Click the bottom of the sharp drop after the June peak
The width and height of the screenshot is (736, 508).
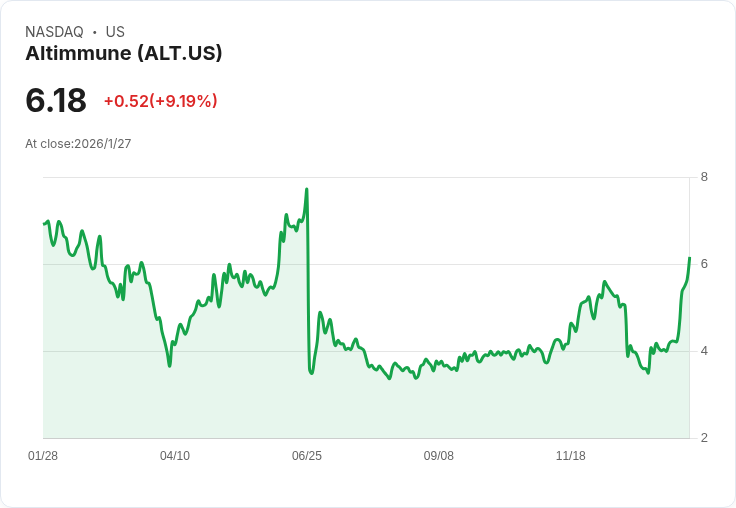[x=311, y=373]
